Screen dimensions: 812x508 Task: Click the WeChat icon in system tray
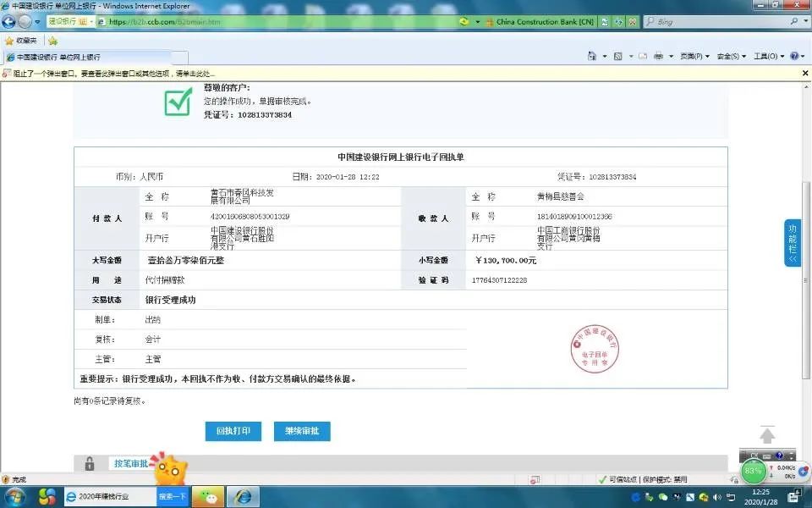click(x=663, y=498)
